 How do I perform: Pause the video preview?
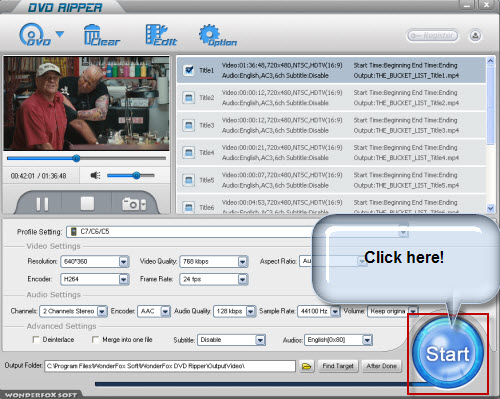pyautogui.click(x=42, y=204)
